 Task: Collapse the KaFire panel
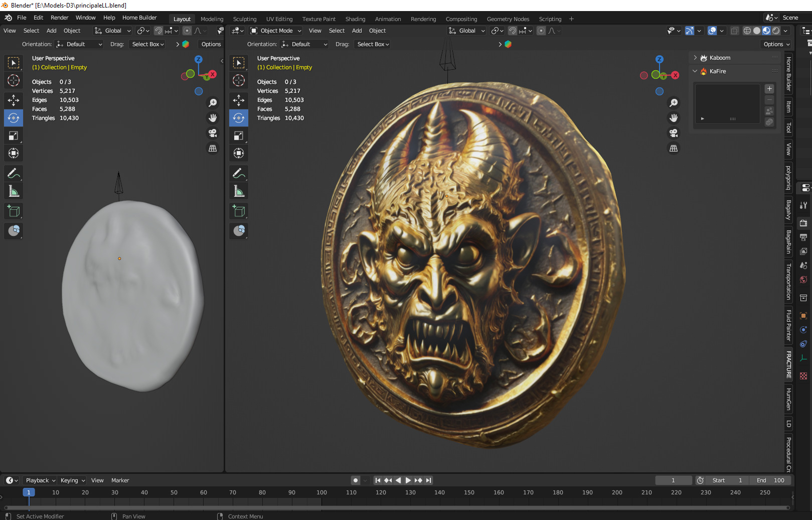pos(695,71)
